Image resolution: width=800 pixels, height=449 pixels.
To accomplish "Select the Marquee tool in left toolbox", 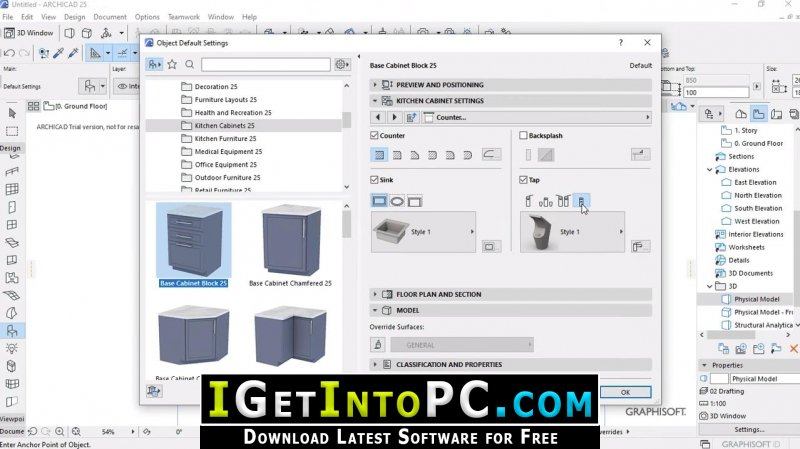I will (12, 131).
